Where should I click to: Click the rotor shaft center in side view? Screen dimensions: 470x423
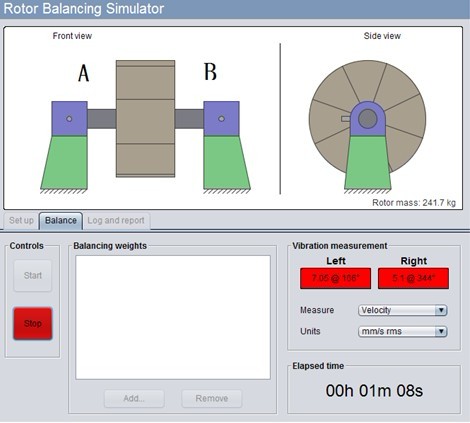point(368,119)
